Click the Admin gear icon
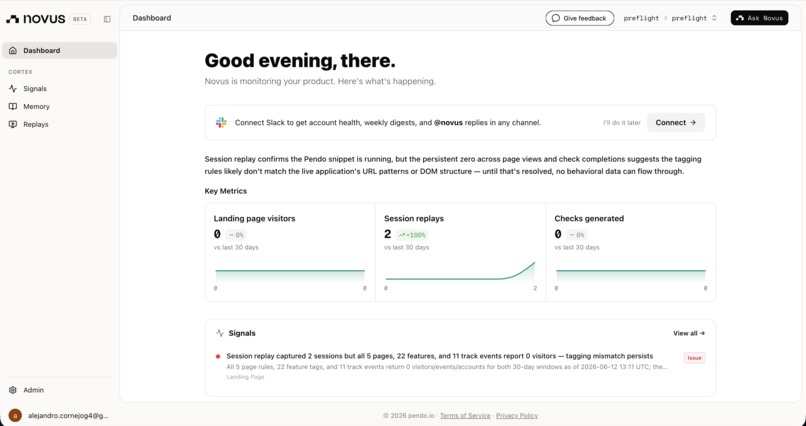The height and width of the screenshot is (426, 806). point(13,390)
